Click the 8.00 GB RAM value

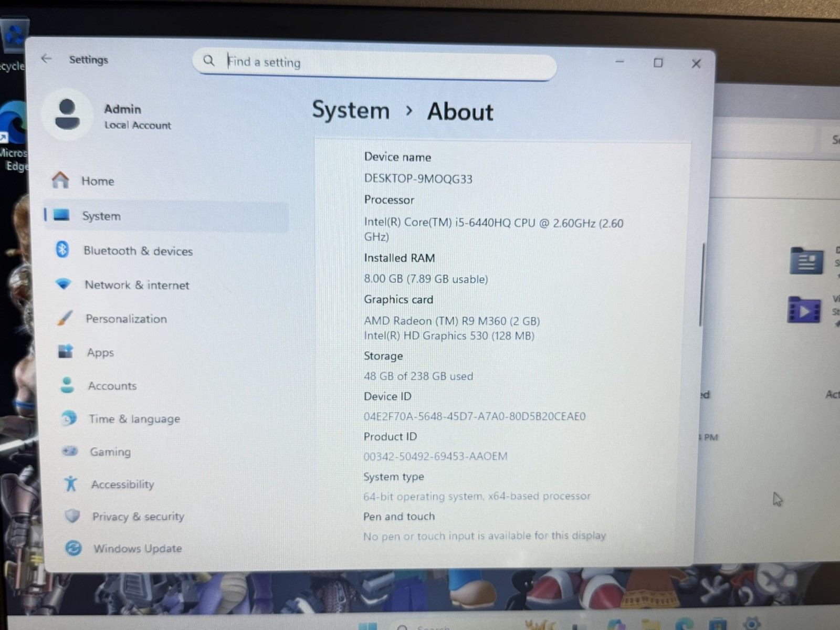(426, 279)
